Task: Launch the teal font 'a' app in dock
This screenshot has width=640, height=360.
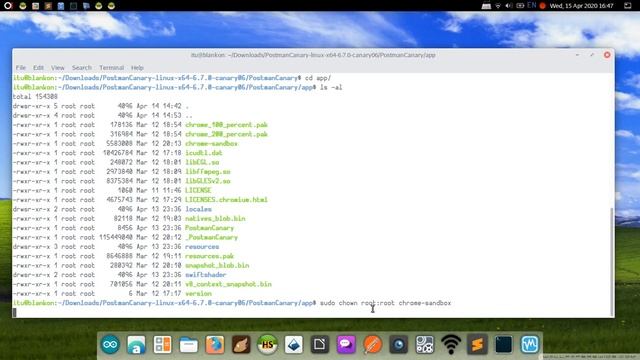Action: tap(136, 344)
